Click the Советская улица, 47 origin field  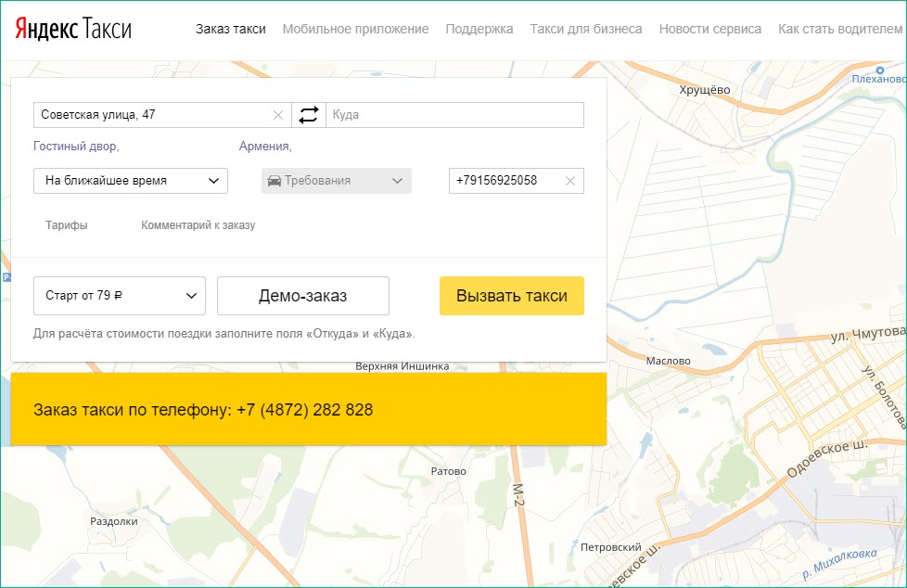pos(162,115)
